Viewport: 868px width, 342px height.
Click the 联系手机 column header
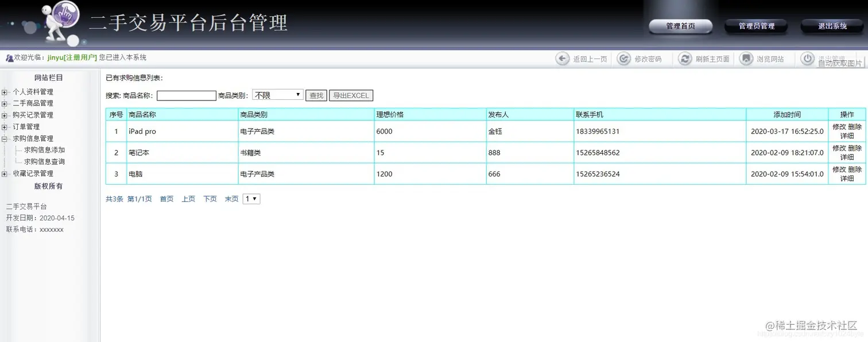(660, 114)
